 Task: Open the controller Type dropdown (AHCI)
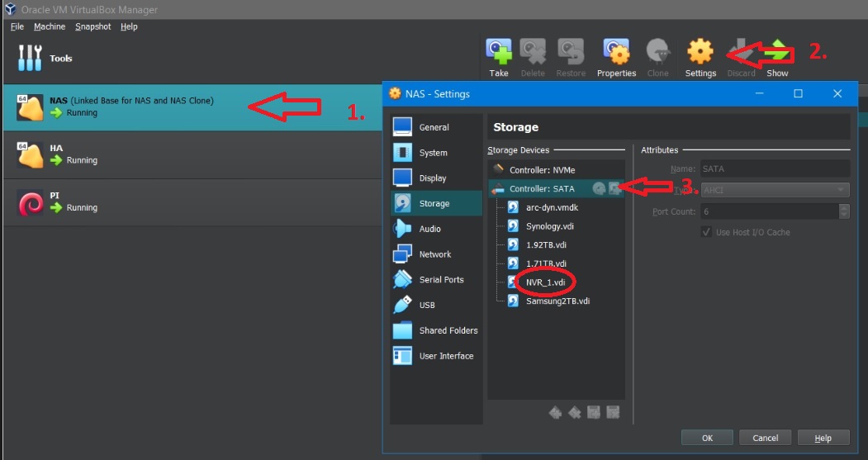775,190
